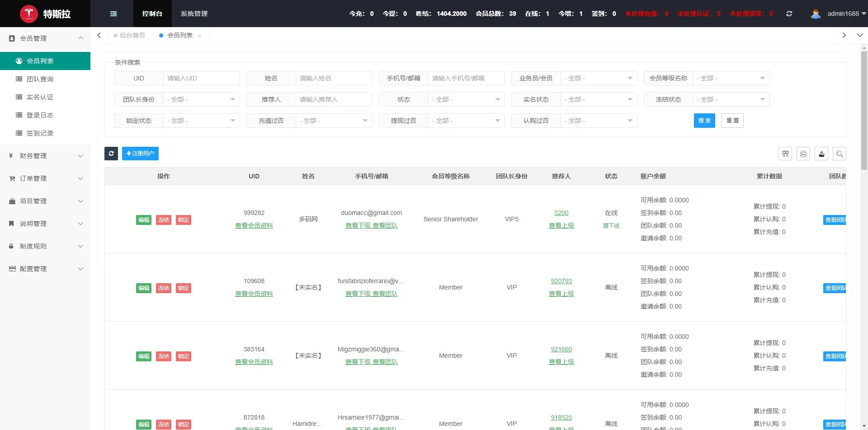The height and width of the screenshot is (430, 868).
Task: Click the 搜索 button
Action: 704,121
